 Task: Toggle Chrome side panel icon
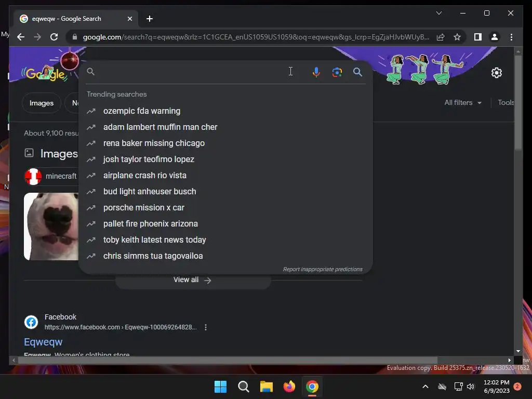coord(478,37)
